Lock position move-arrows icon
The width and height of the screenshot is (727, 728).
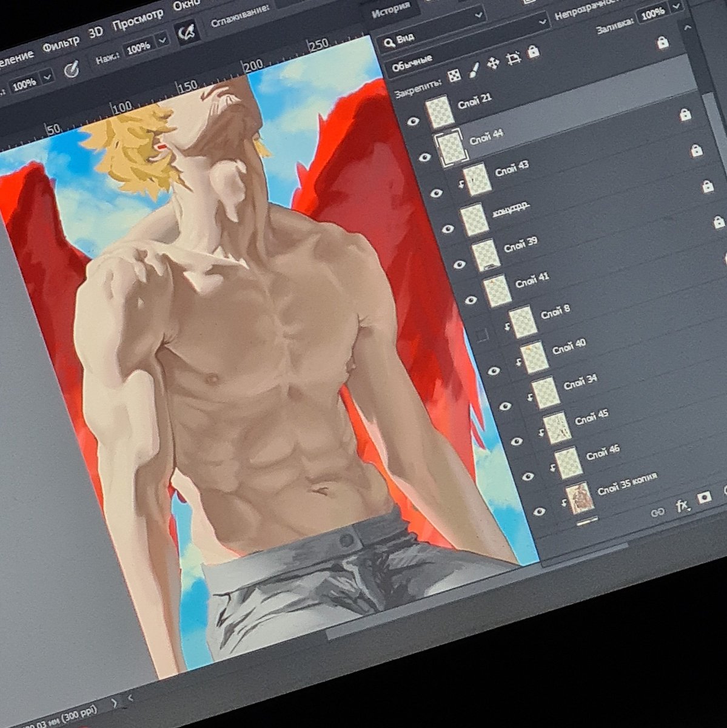493,62
